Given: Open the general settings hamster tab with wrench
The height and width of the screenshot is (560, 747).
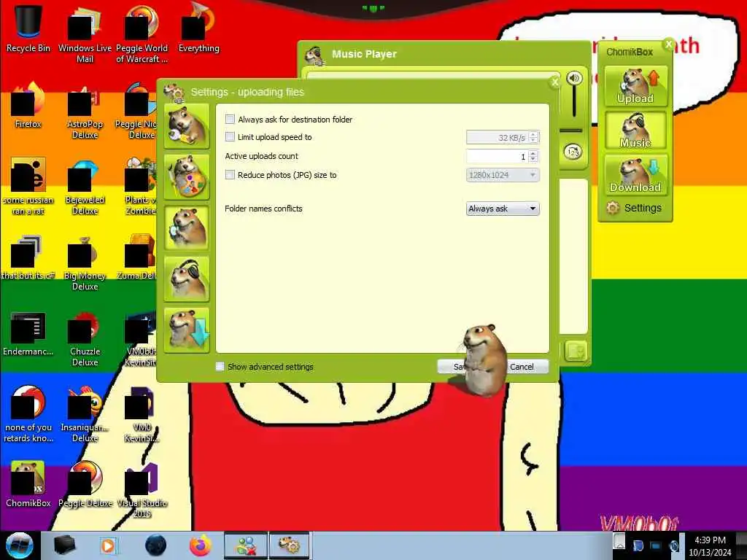Looking at the screenshot, I should 186,126.
